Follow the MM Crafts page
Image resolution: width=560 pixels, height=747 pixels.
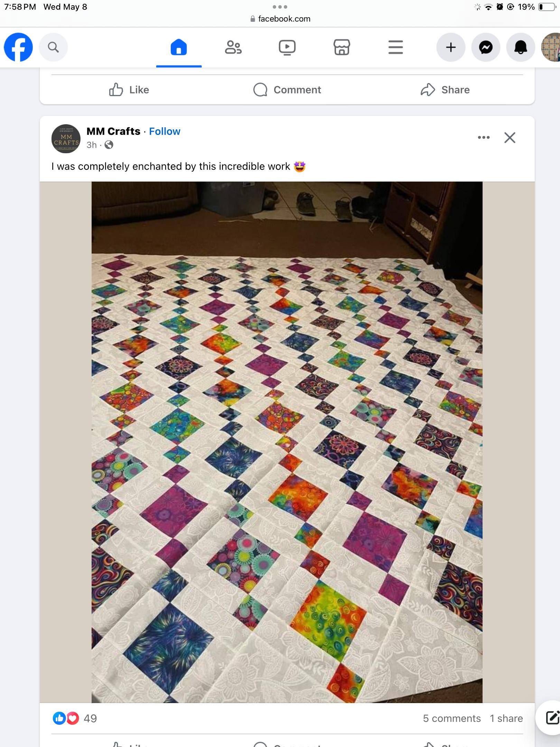point(165,131)
